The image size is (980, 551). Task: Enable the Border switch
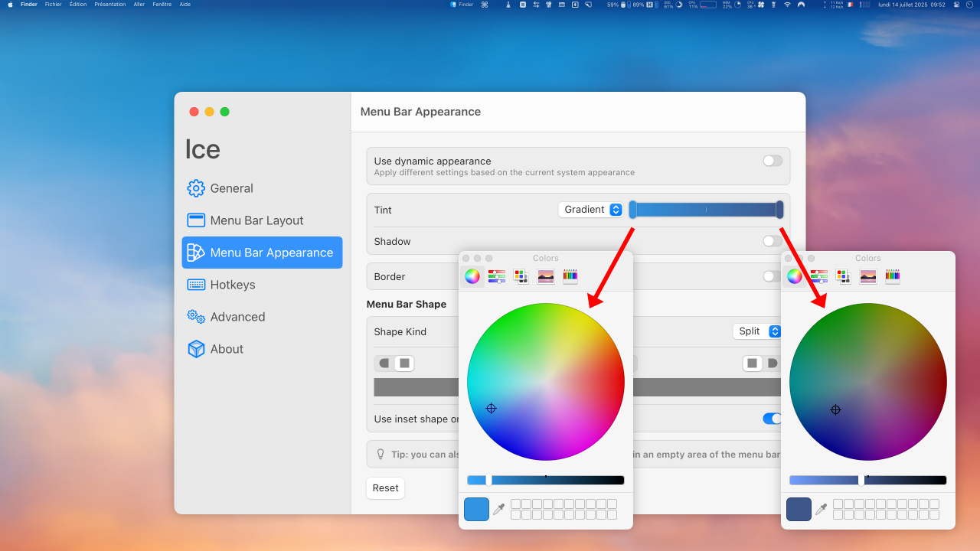[773, 276]
